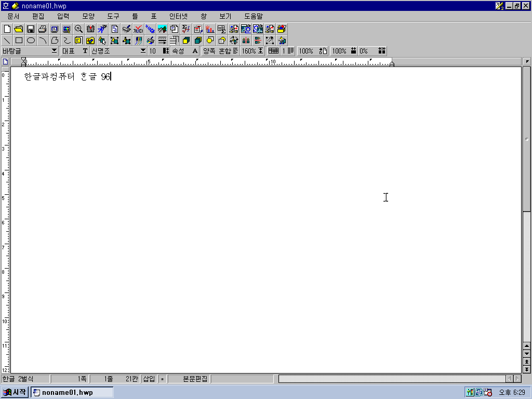Open the 0% character spacing selector
Screen dimensions: 532x399
coord(373,51)
